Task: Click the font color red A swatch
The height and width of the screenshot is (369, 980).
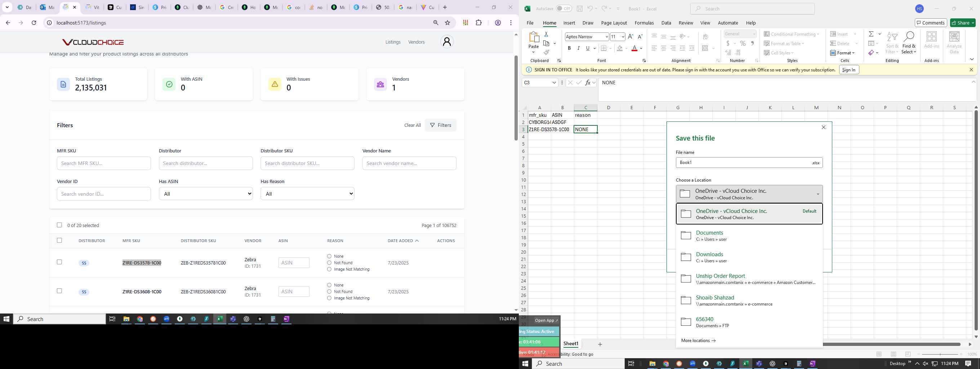Action: coord(634,48)
